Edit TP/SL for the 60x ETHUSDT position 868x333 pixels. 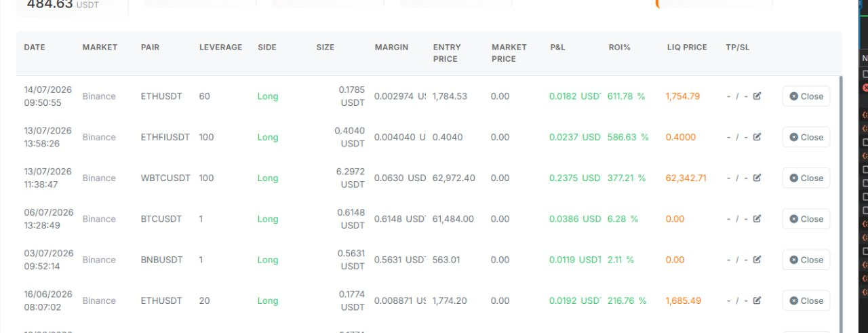click(x=757, y=96)
